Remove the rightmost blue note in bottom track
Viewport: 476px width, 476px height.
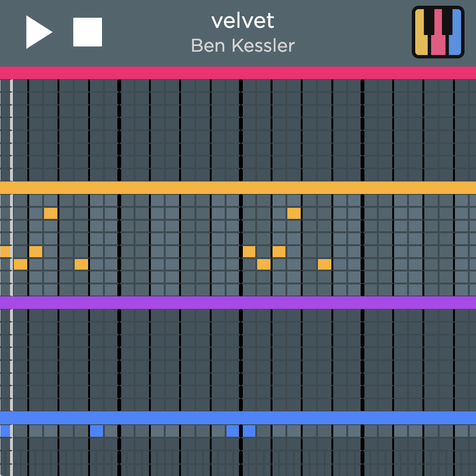coord(249,431)
